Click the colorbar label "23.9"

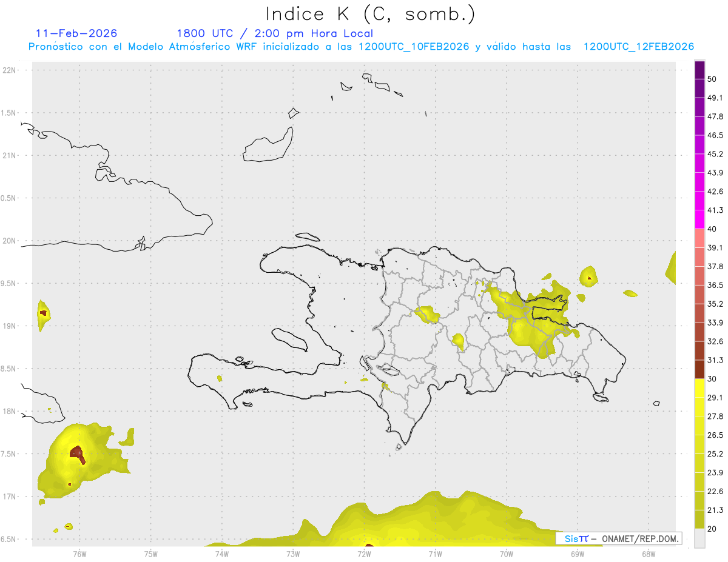click(x=715, y=473)
